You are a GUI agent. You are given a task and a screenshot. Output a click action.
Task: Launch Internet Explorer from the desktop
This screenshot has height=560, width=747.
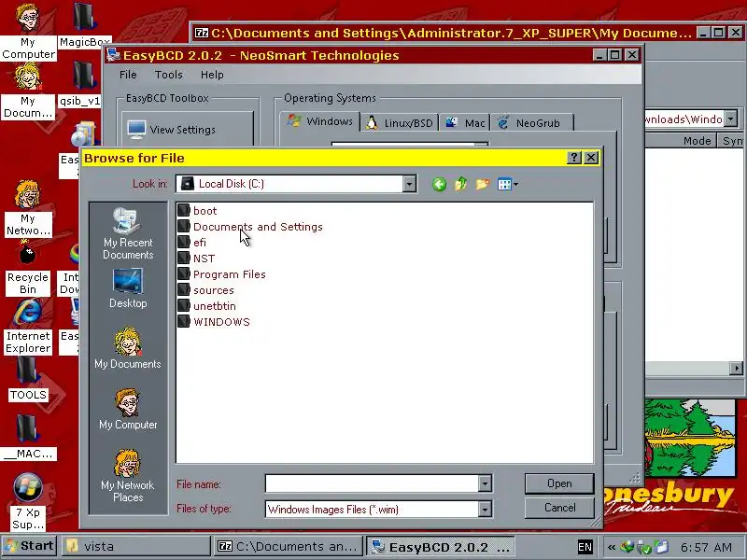point(28,328)
